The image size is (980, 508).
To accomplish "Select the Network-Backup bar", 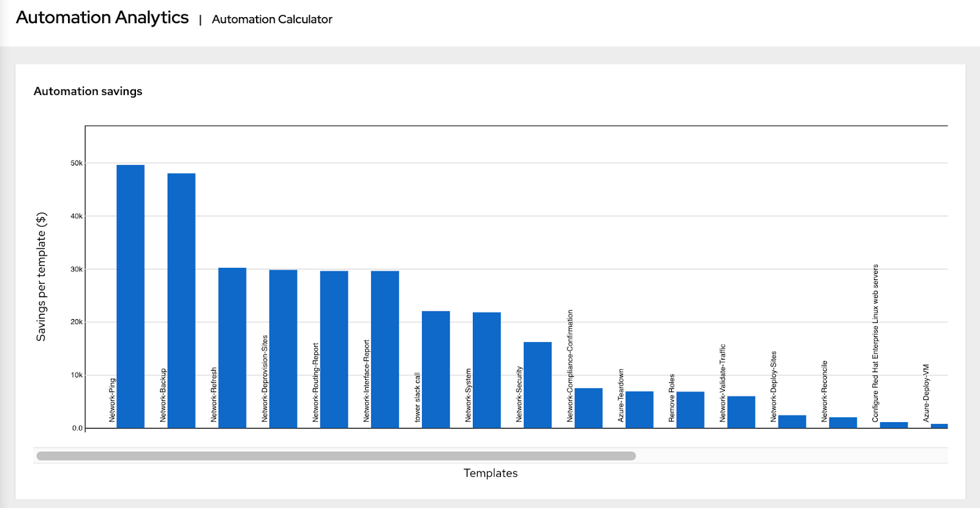I will pyautogui.click(x=181, y=301).
